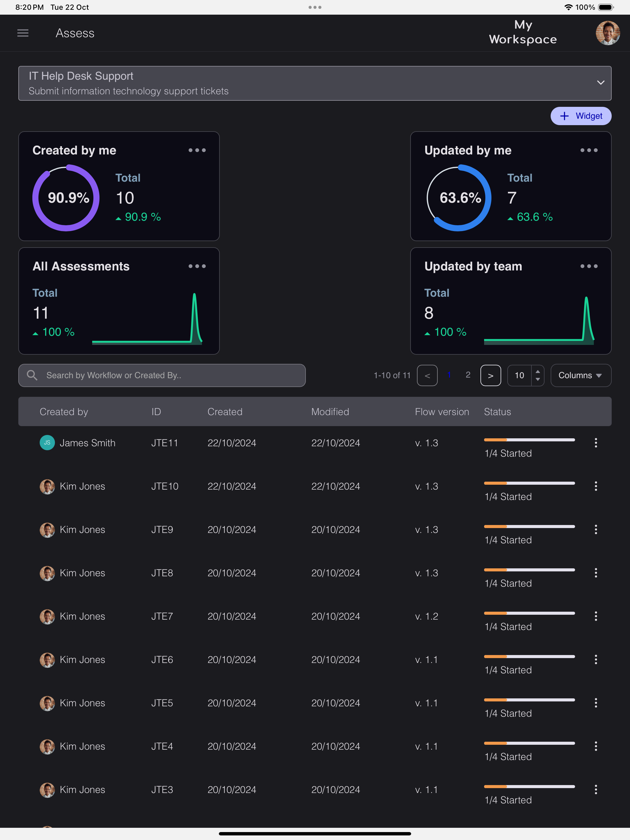Open the Columns dropdown
Viewport: 630px width, 840px height.
pyautogui.click(x=580, y=375)
